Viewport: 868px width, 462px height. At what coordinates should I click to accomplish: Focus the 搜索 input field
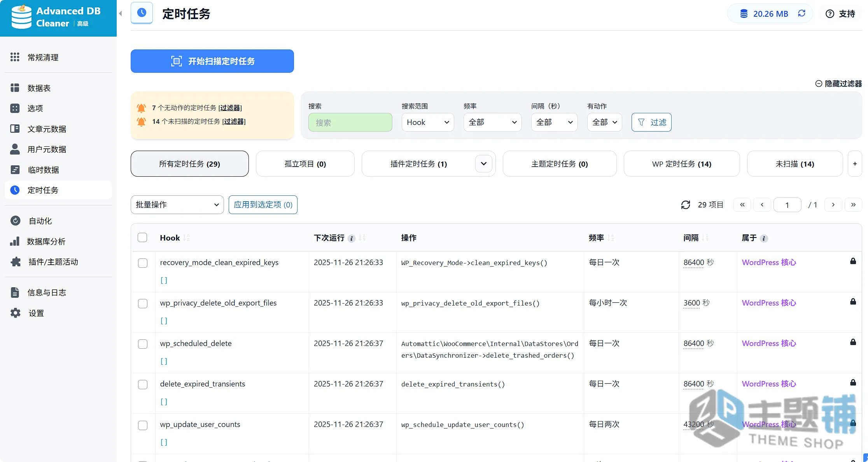coord(350,122)
